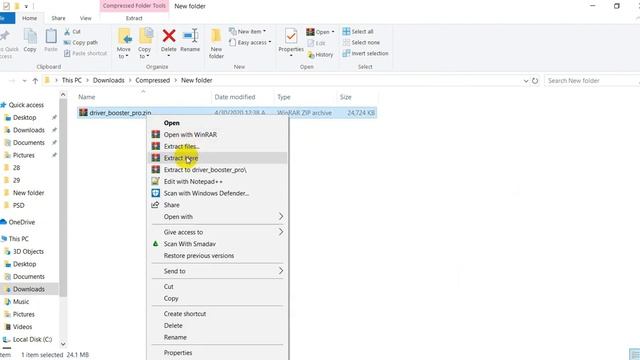Image resolution: width=640 pixels, height=360 pixels.
Task: Click Copy path in the ribbon
Action: coord(81,42)
